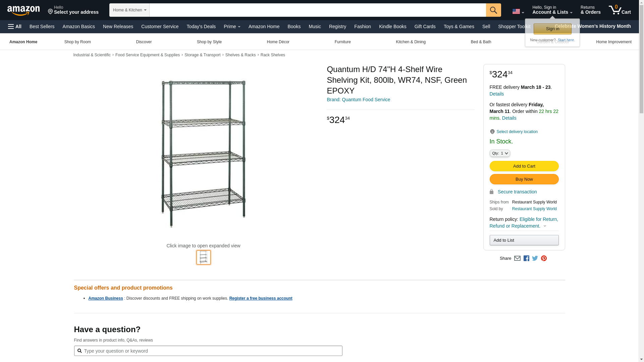Share product on Pinterest
644x362 pixels.
544,258
